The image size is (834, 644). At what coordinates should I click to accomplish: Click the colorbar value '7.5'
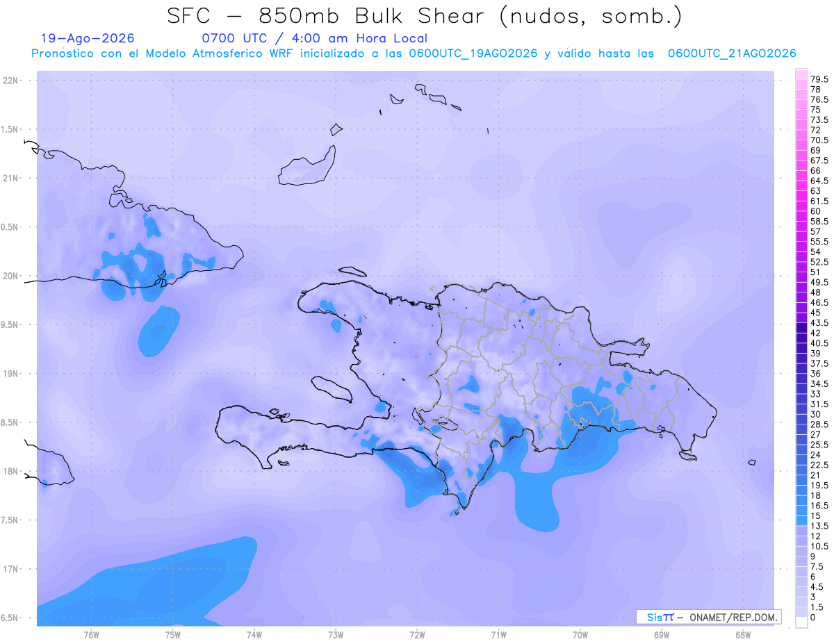(817, 567)
